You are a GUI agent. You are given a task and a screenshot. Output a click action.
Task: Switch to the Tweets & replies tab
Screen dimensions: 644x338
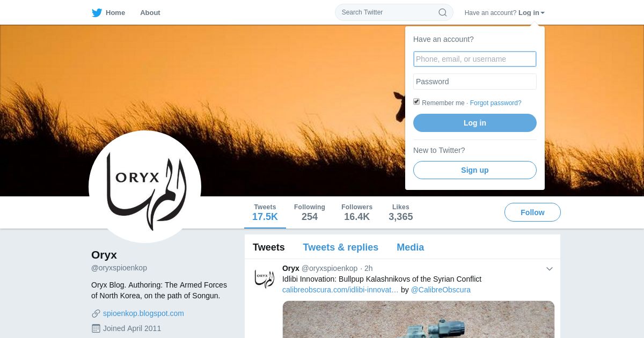[x=340, y=247]
